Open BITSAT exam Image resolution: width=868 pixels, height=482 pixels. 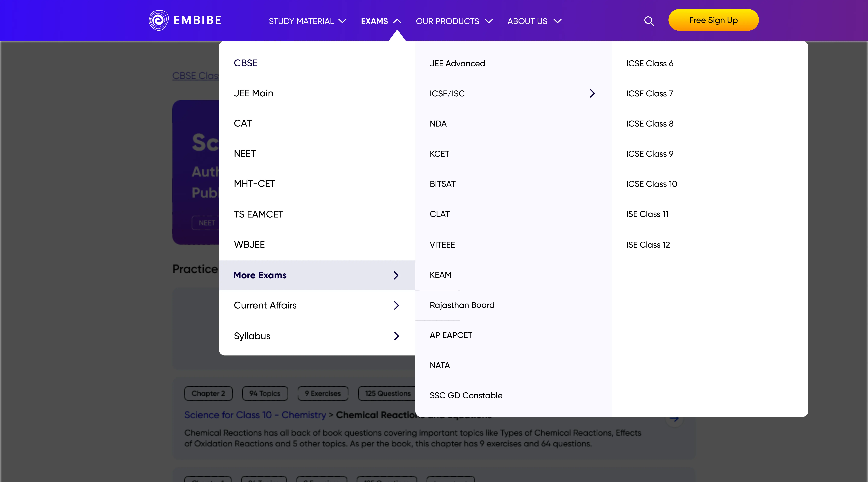tap(442, 184)
